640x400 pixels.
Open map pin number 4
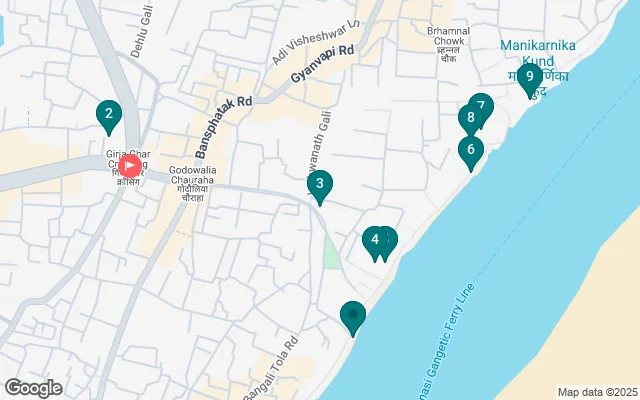coord(375,243)
